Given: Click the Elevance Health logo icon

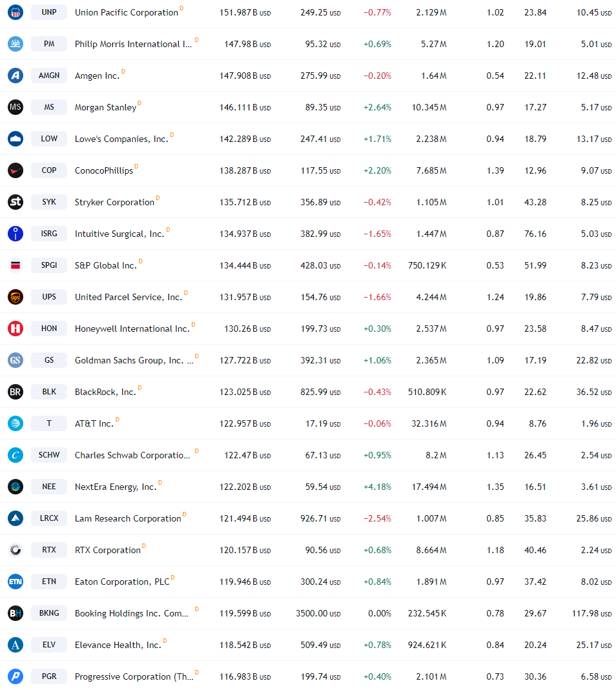Looking at the screenshot, I should 15,645.
